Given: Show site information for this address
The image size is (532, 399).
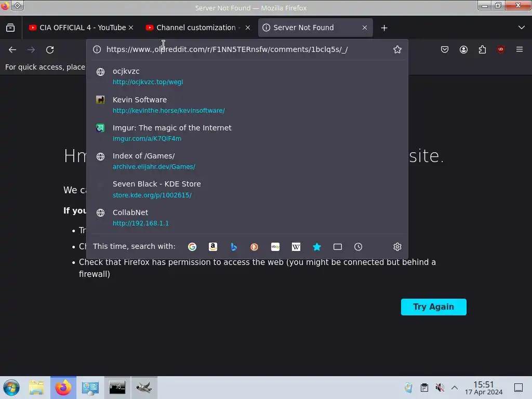Looking at the screenshot, I should [97, 49].
